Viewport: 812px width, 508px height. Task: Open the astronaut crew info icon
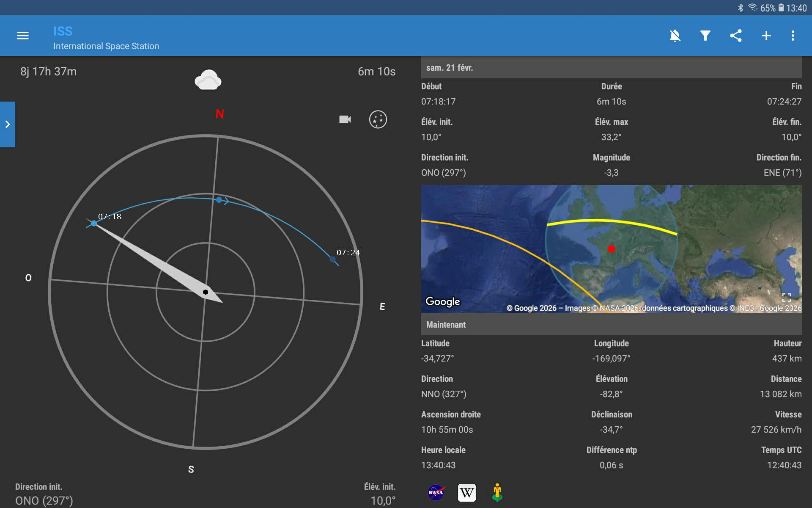click(497, 493)
